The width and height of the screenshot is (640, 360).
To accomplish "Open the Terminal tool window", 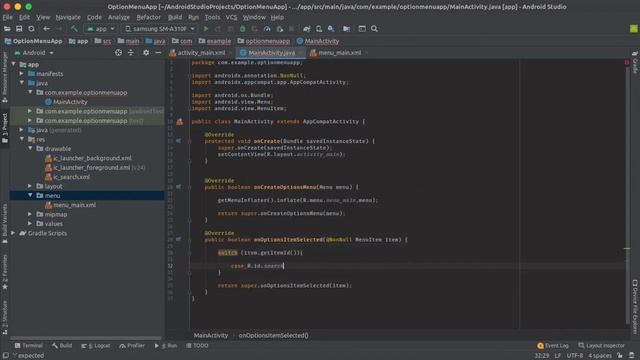I will click(29, 346).
